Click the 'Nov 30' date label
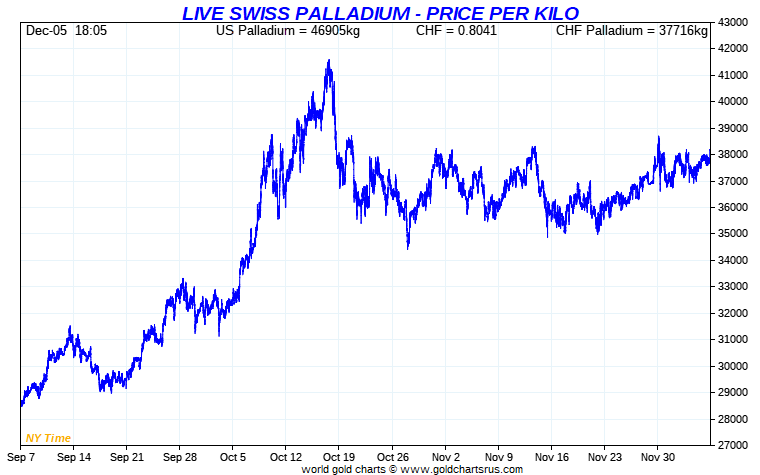 [x=658, y=457]
